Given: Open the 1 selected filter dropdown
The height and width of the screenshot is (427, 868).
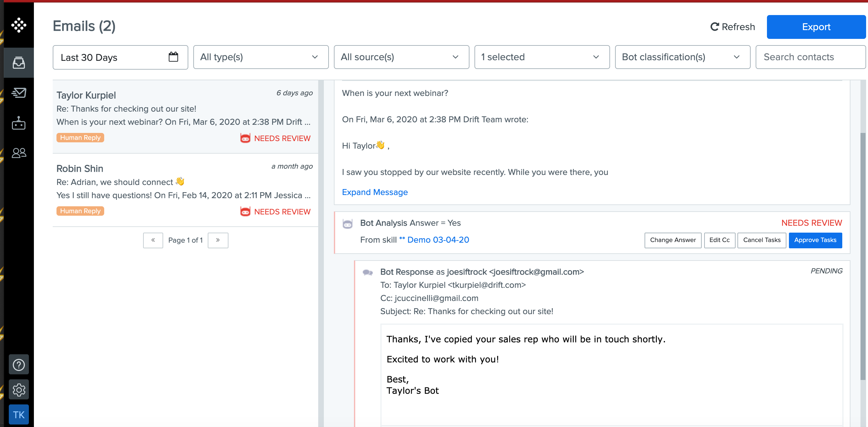Looking at the screenshot, I should [x=542, y=57].
